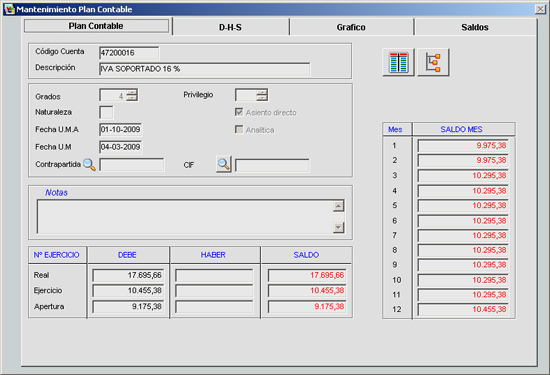The height and width of the screenshot is (375, 550).
Task: Select month 1 saldo 9.975,38
Action: click(463, 146)
